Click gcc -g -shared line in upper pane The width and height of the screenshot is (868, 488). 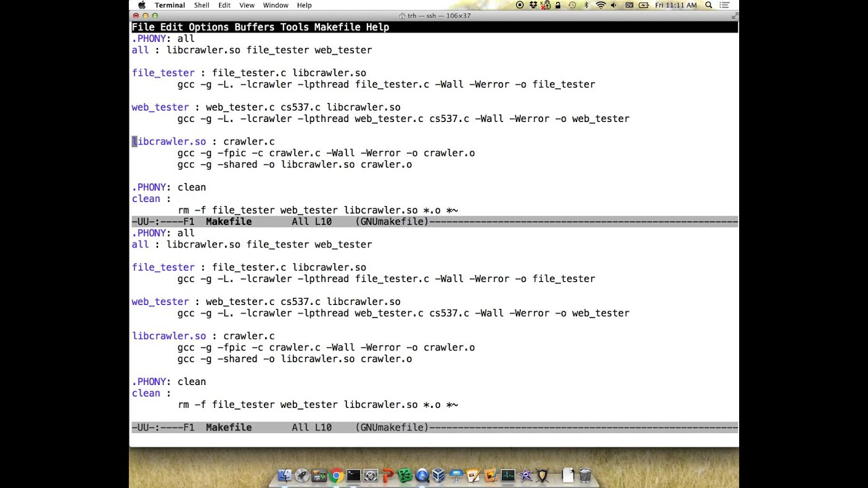[294, 165]
